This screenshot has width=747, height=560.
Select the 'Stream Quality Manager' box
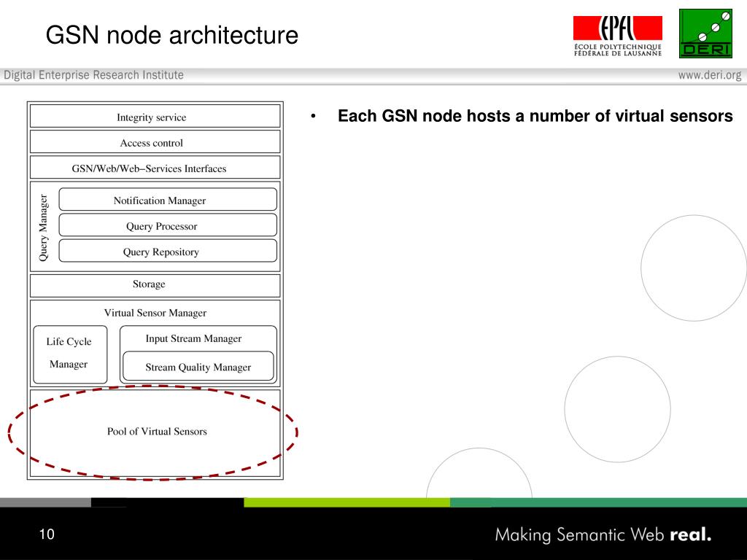point(198,366)
